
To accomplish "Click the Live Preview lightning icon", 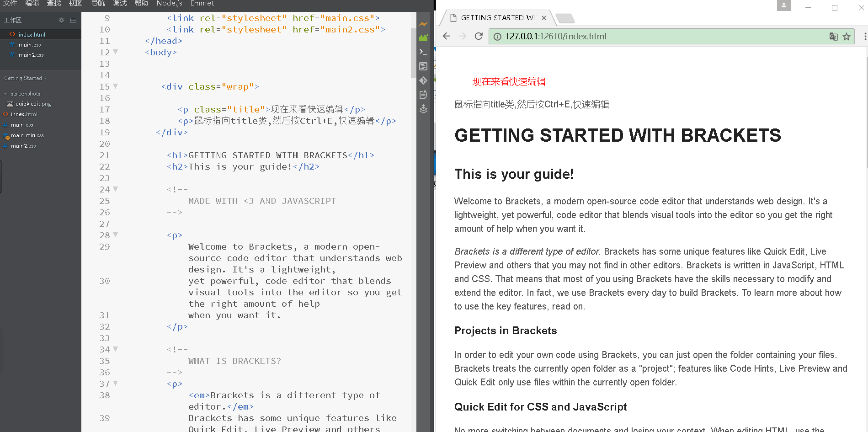I will [424, 24].
